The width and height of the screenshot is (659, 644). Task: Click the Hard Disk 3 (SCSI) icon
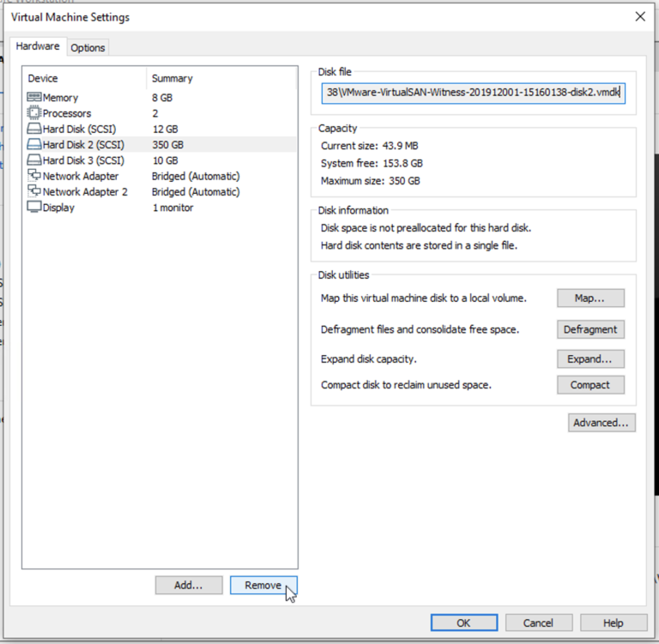[x=34, y=160]
